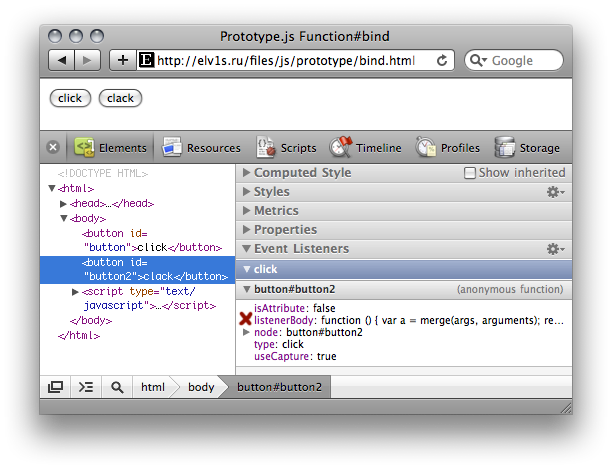Select the useCapture: true row
The height and width of the screenshot is (469, 612).
tap(295, 356)
